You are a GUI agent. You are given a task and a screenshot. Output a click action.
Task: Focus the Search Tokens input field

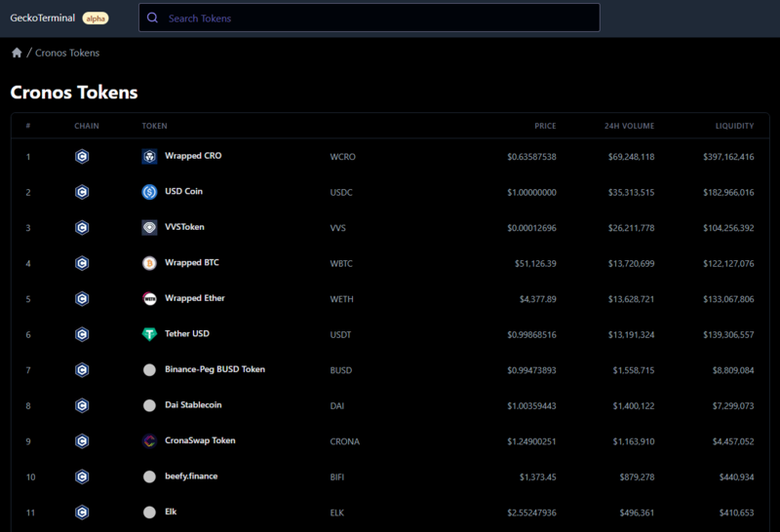point(370,18)
